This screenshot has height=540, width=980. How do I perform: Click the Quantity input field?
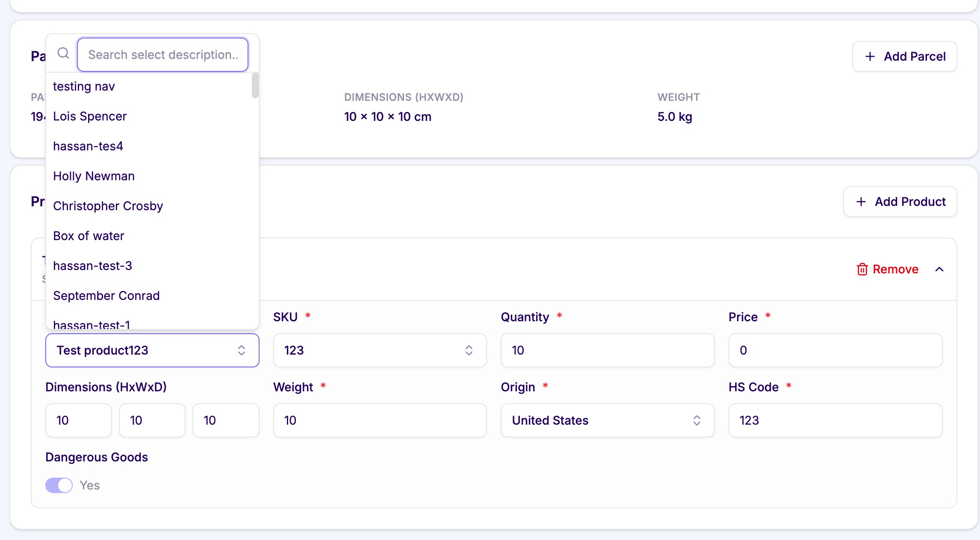[x=607, y=350]
